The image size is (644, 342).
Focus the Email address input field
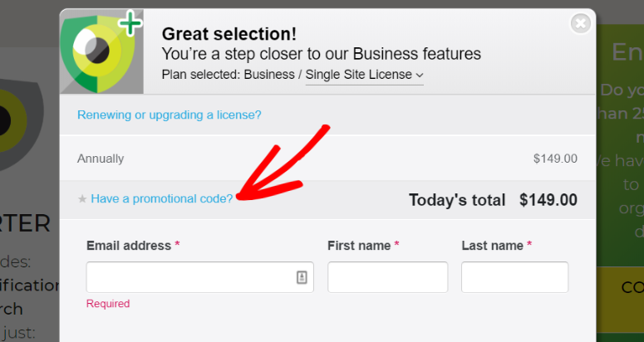(200, 277)
